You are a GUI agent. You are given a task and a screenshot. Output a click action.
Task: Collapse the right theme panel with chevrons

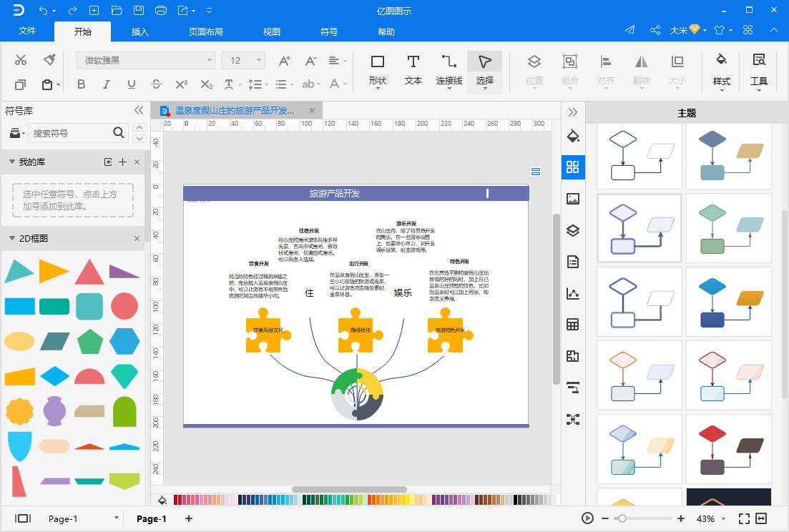click(573, 112)
